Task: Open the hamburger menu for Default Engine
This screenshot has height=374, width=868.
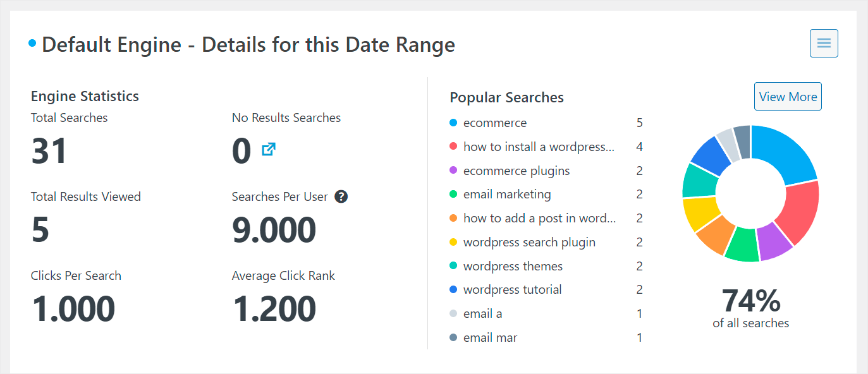Action: (x=824, y=43)
